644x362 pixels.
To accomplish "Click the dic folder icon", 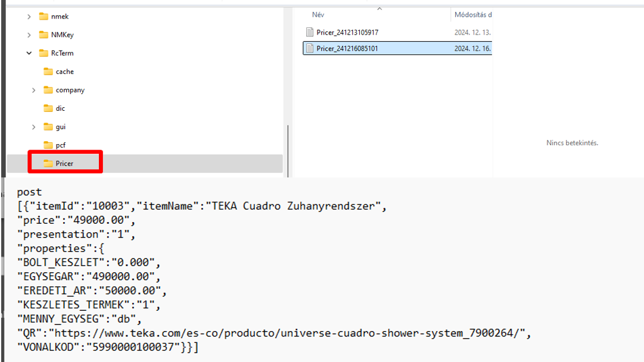I will pyautogui.click(x=48, y=109).
